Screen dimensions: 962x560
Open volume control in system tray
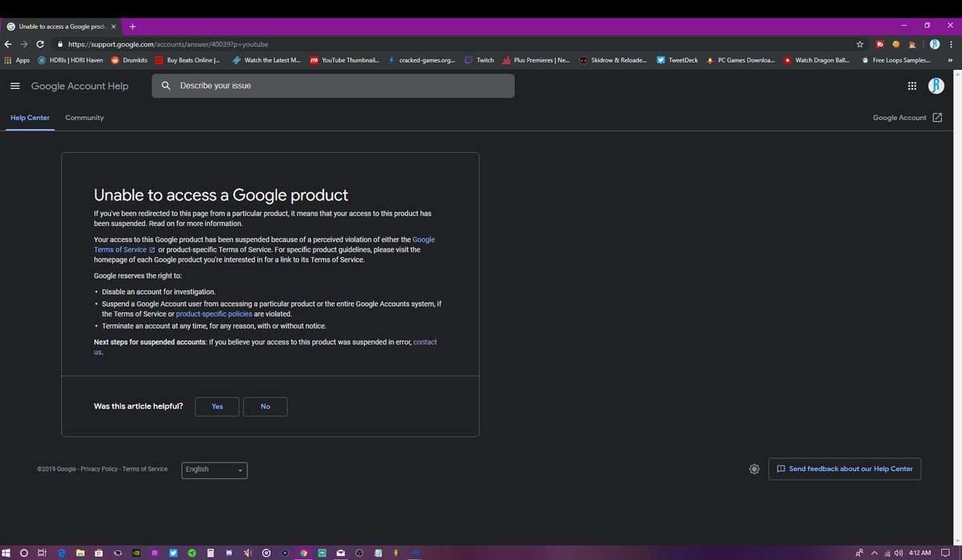tap(899, 553)
